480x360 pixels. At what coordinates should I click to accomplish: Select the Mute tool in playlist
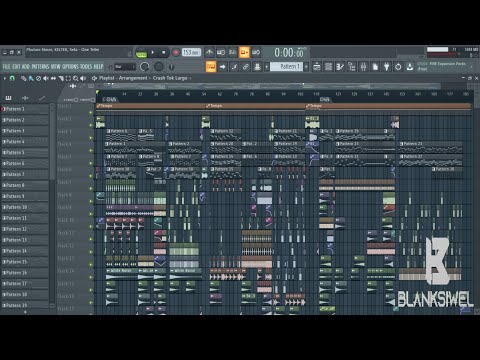tap(46, 78)
